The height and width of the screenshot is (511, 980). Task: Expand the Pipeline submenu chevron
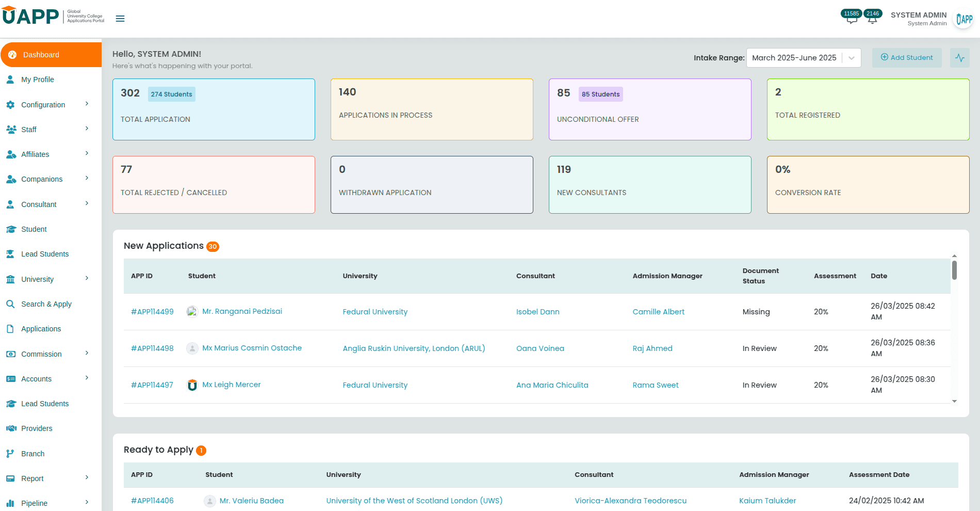87,502
